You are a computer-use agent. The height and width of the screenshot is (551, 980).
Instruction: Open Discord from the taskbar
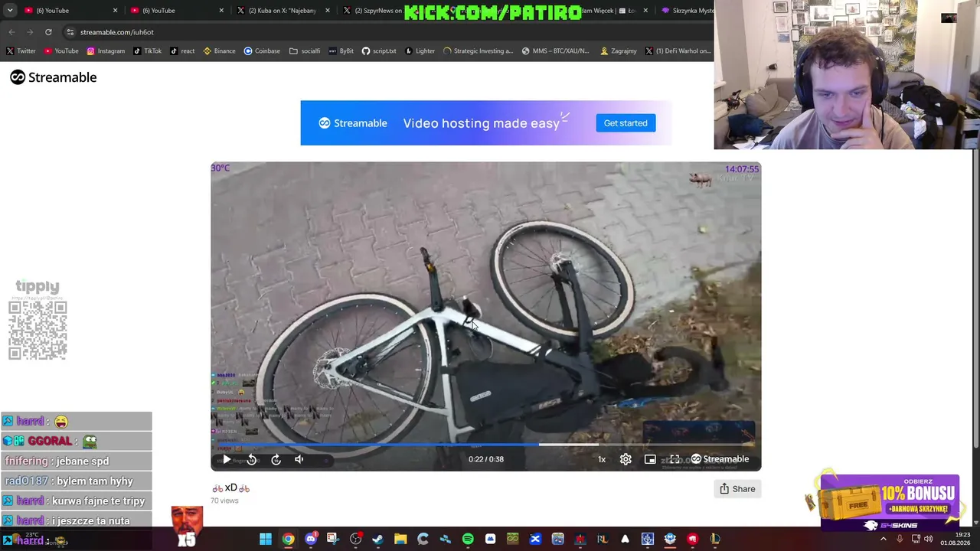point(310,540)
